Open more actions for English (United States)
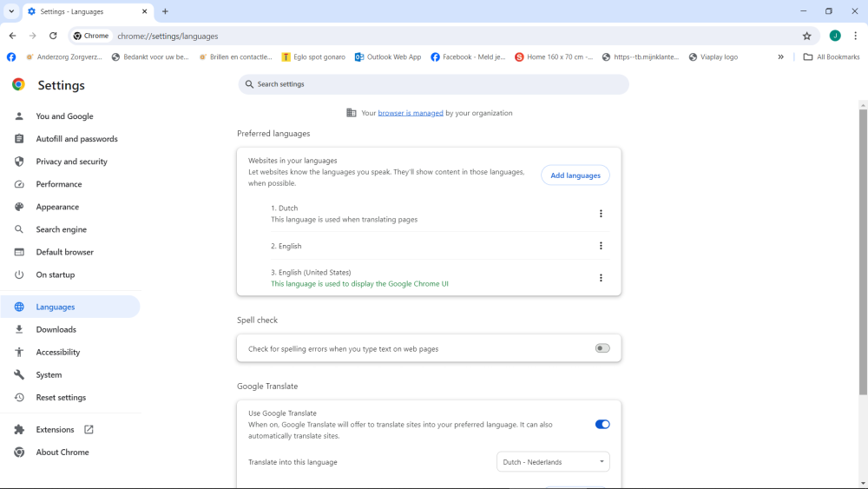 tap(601, 278)
